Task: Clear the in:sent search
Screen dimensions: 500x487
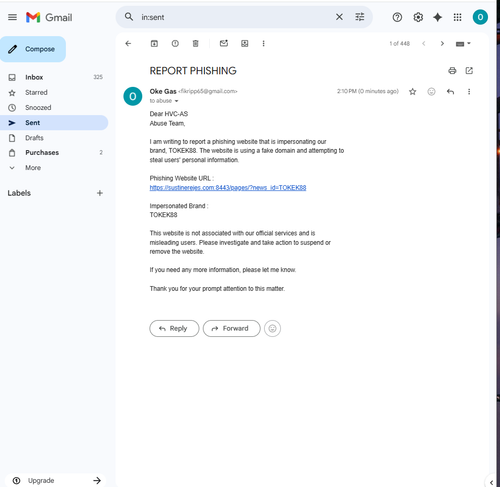Action: pyautogui.click(x=339, y=17)
